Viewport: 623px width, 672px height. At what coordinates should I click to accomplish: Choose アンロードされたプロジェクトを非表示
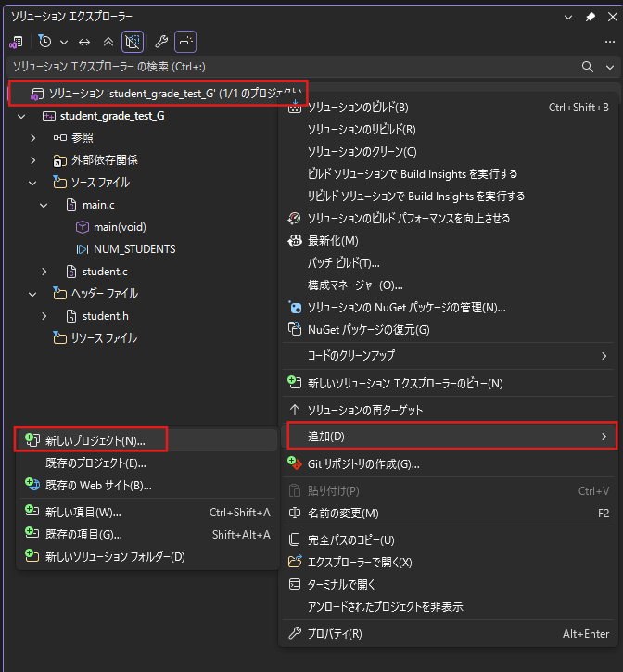pyautogui.click(x=449, y=607)
